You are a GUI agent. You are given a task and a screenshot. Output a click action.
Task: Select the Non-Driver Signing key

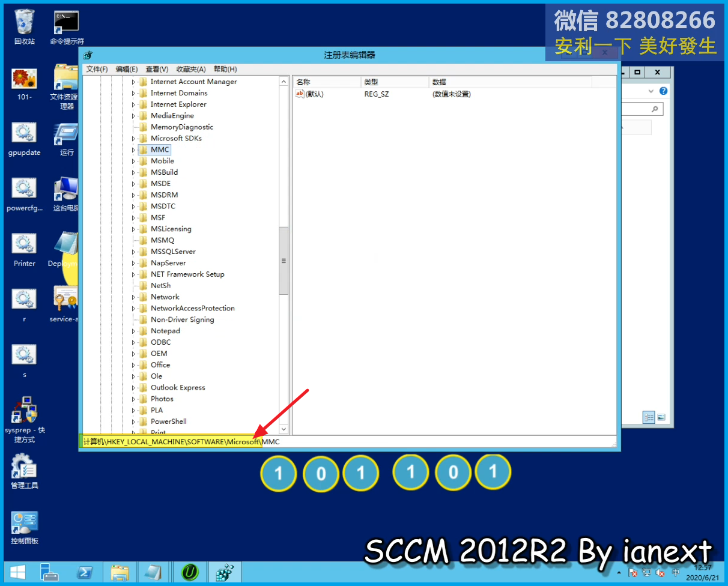[x=182, y=319]
